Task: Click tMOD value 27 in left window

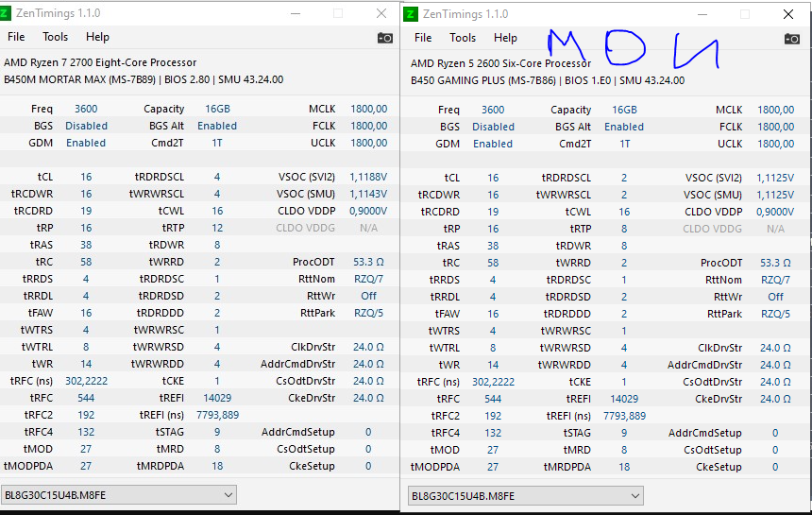Action: (x=86, y=449)
